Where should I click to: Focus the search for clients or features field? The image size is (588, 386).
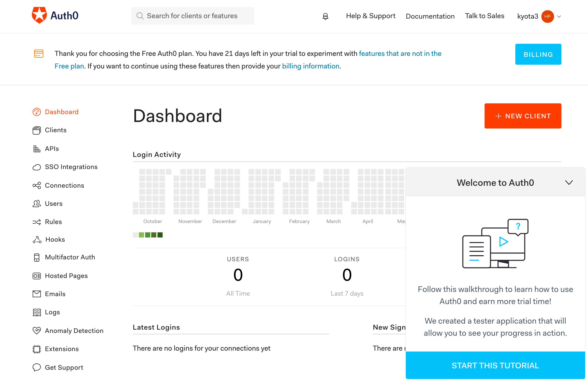193,16
